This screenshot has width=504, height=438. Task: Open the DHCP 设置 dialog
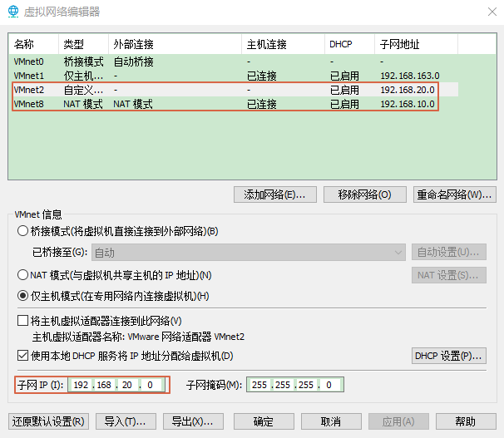(x=449, y=356)
